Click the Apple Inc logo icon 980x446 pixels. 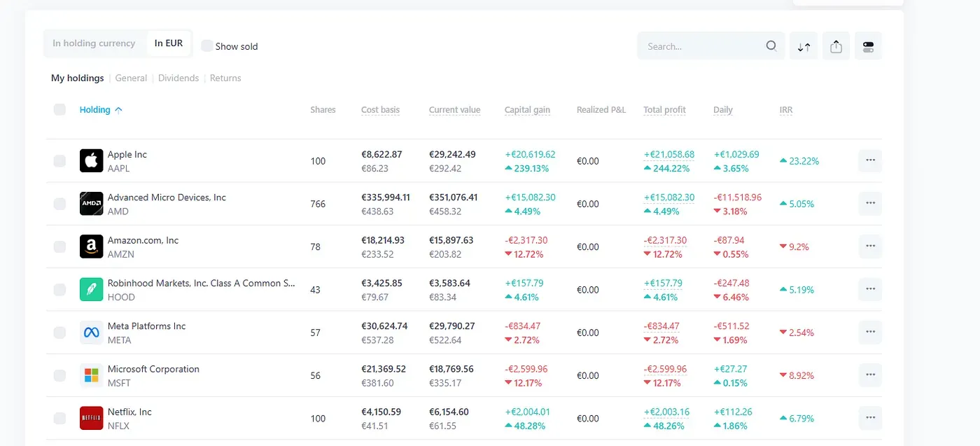(x=91, y=160)
